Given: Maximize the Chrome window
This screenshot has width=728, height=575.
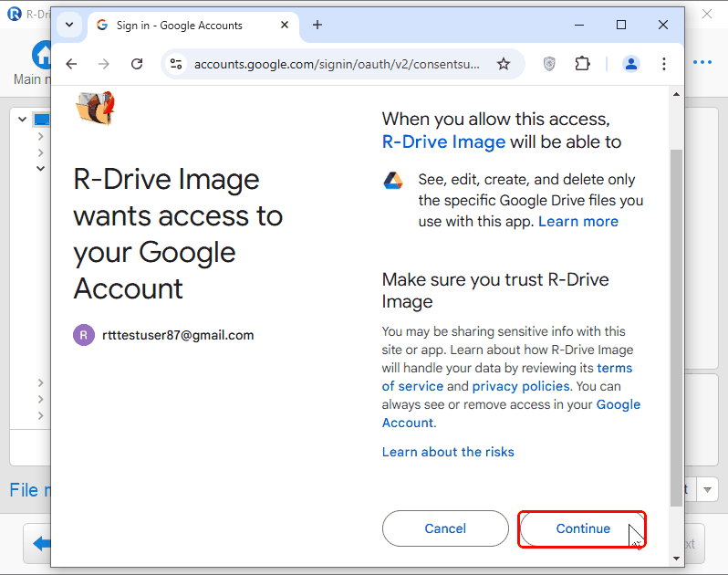Looking at the screenshot, I should coord(620,25).
